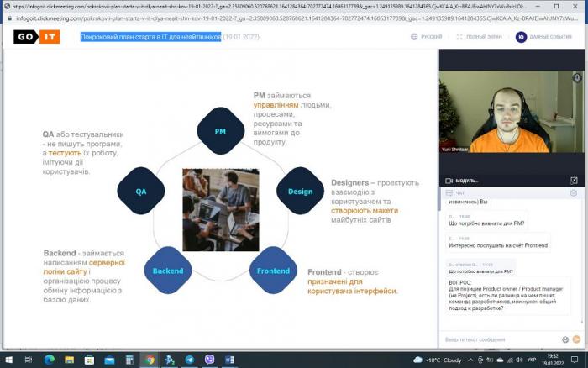
Task: Open Word from the taskbar
Action: pos(229,360)
